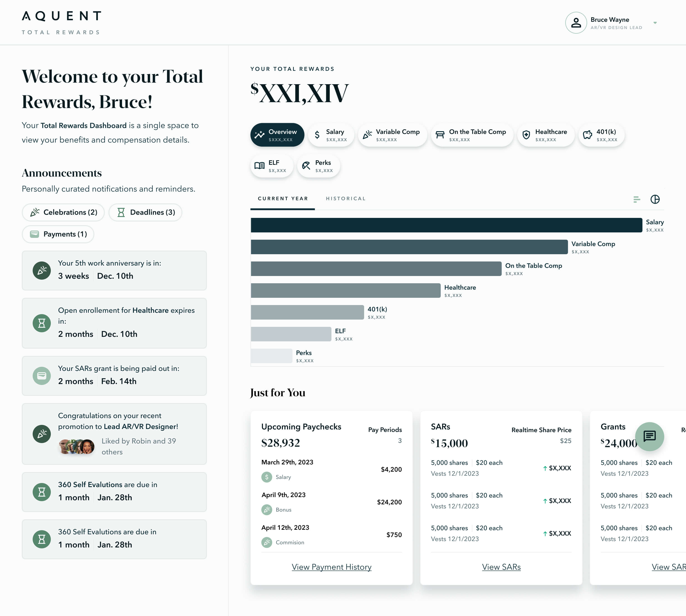Click Bruce Wayne profile avatar icon
The image size is (686, 616).
click(x=576, y=23)
